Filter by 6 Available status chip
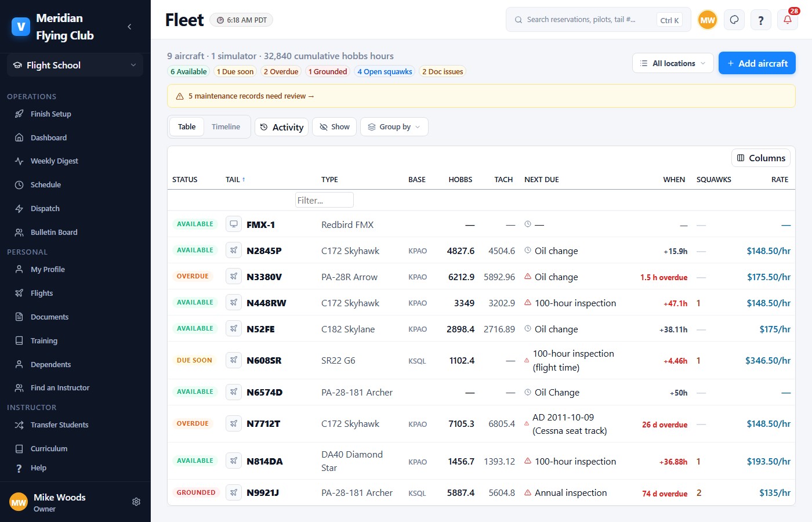This screenshot has height=522, width=812. pyautogui.click(x=188, y=72)
